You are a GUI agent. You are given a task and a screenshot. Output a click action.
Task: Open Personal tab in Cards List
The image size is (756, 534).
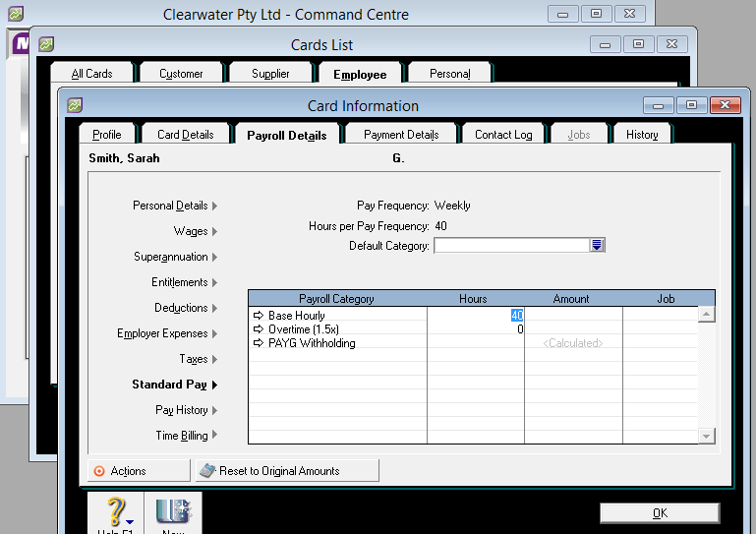click(x=450, y=74)
